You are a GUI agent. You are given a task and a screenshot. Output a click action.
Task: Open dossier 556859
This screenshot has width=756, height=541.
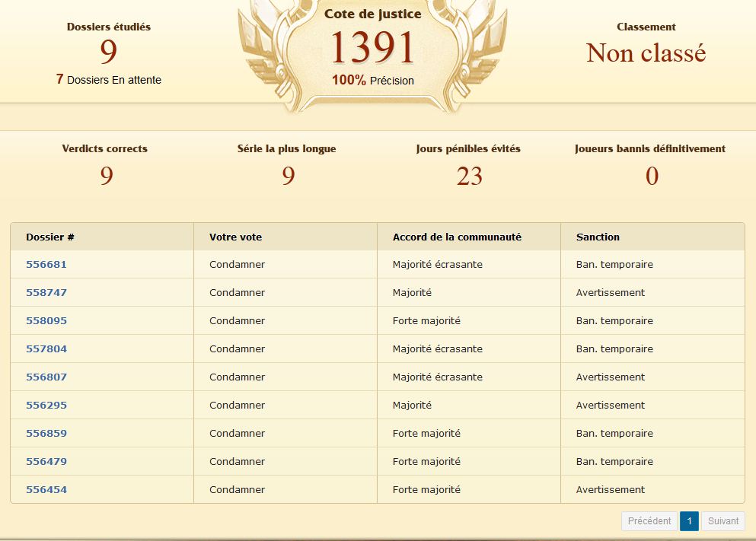(46, 434)
